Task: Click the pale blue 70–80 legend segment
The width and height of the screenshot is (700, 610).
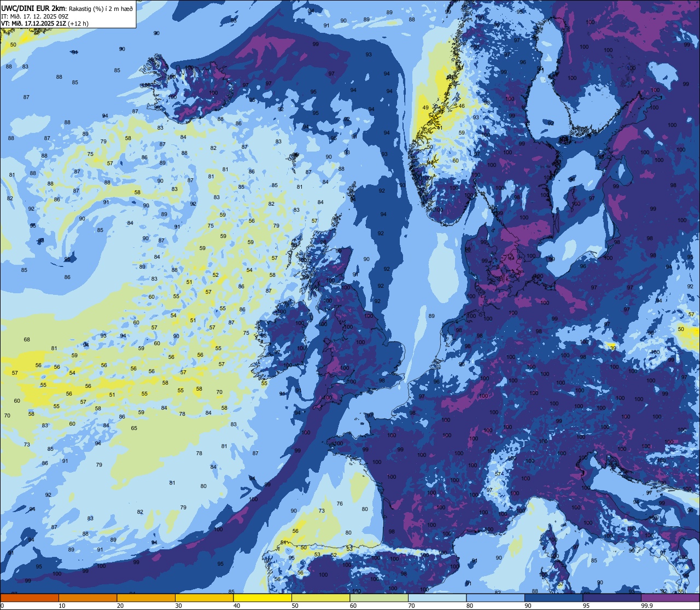Action: (x=437, y=597)
